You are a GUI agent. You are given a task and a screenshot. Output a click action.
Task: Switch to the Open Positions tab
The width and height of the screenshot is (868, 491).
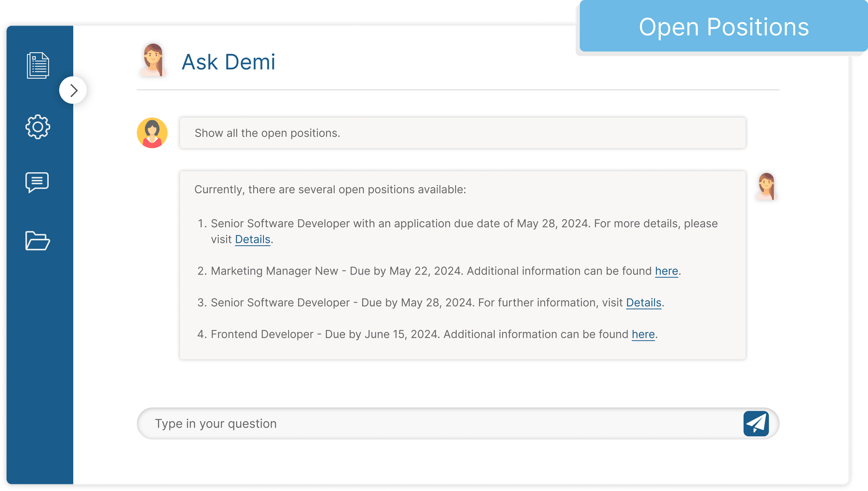[x=724, y=27]
